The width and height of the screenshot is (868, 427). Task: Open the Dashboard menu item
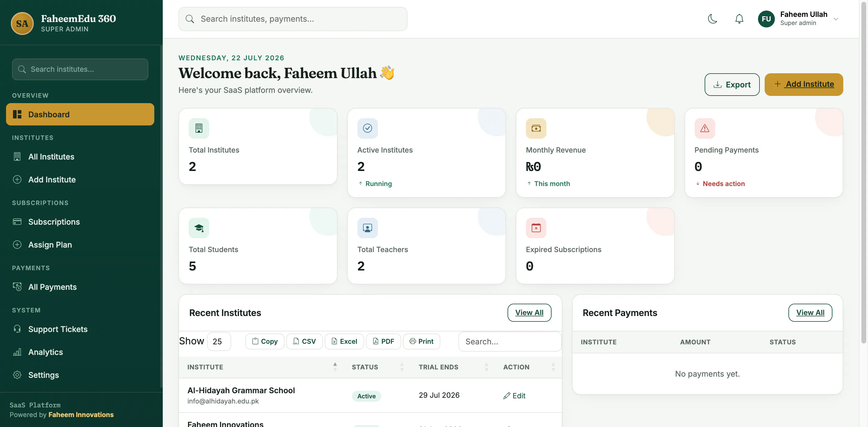80,114
